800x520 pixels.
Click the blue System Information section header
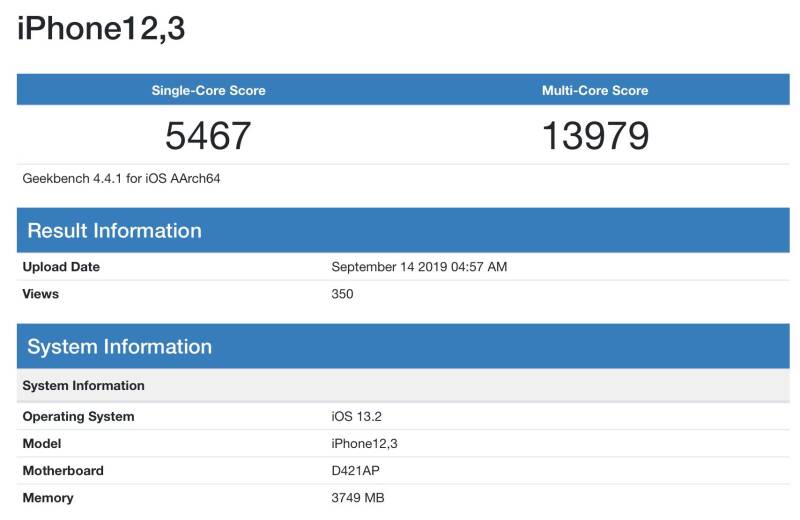403,346
